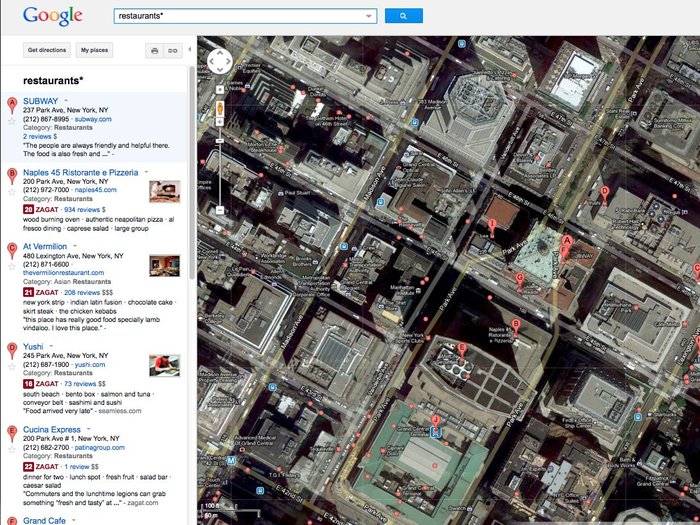
Task: Print the map using printer icon
Action: [154, 50]
